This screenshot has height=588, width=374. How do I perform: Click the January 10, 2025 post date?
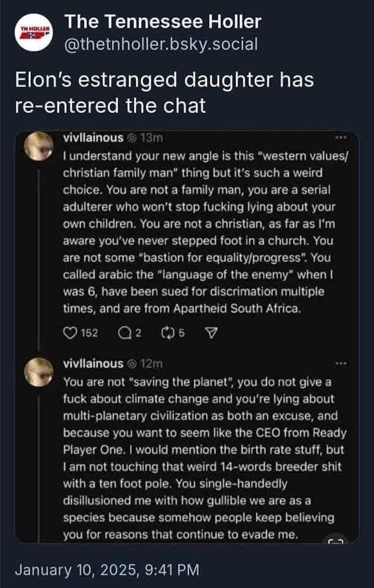[x=107, y=569]
